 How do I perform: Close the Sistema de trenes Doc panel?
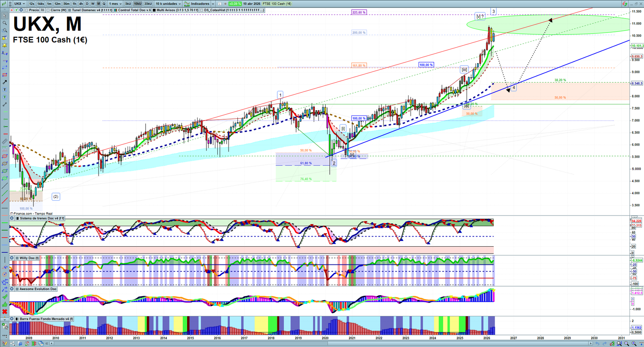(12, 218)
